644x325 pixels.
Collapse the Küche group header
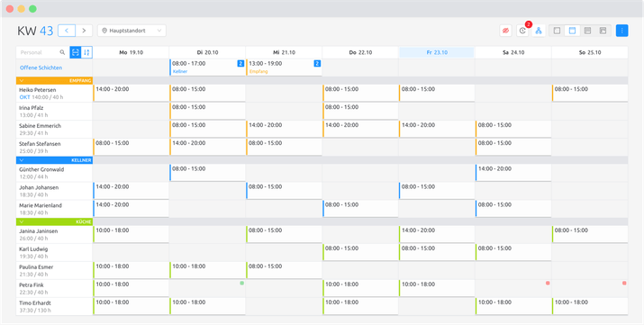coord(54,221)
